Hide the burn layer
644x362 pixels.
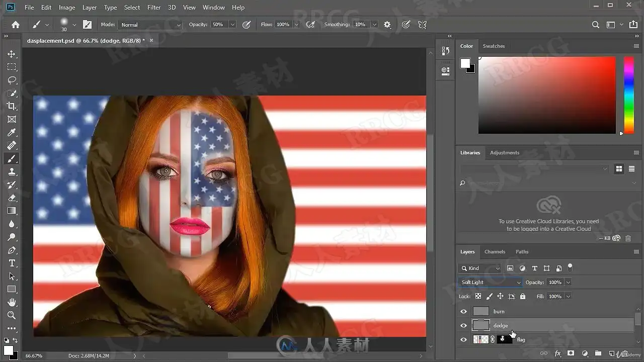pyautogui.click(x=464, y=311)
